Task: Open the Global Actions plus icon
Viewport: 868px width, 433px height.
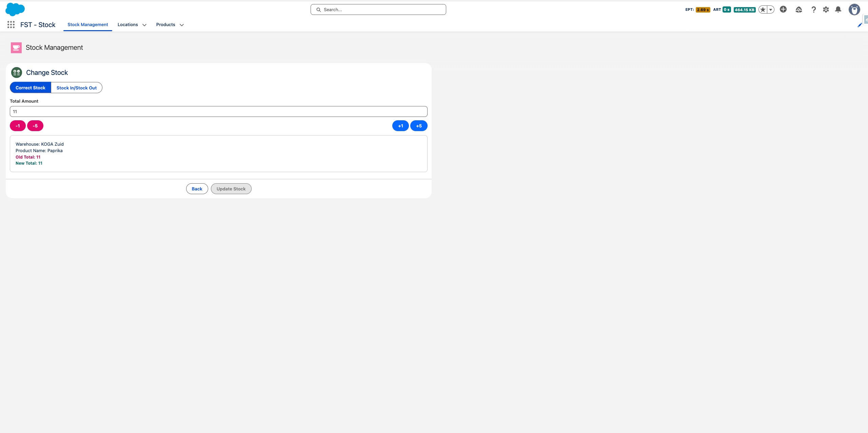Action: (x=783, y=9)
